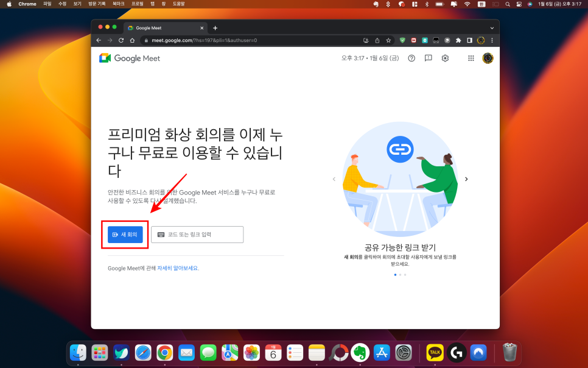Share this page from the address bar
588x368 pixels.
point(377,40)
